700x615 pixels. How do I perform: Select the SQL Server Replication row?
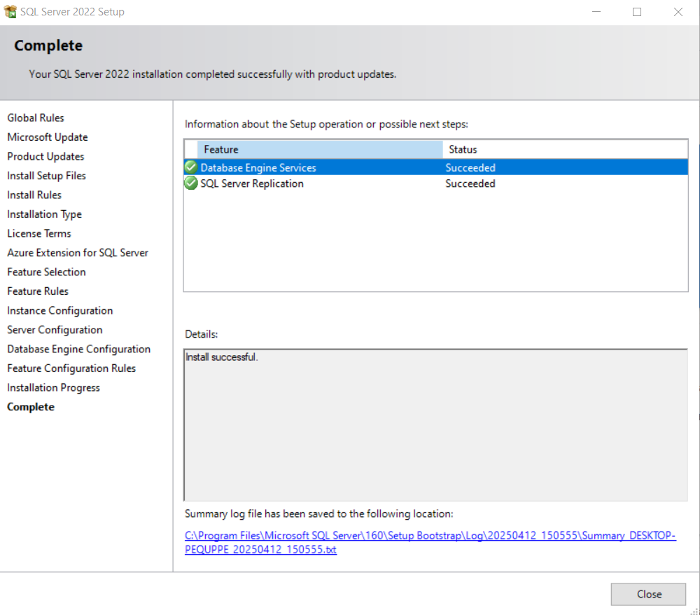click(435, 184)
